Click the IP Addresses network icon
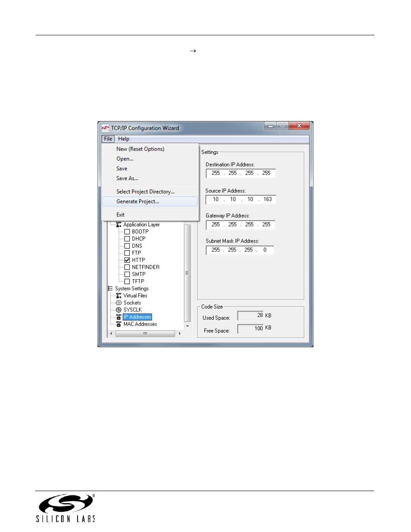The width and height of the screenshot is (411, 532). pos(118,317)
